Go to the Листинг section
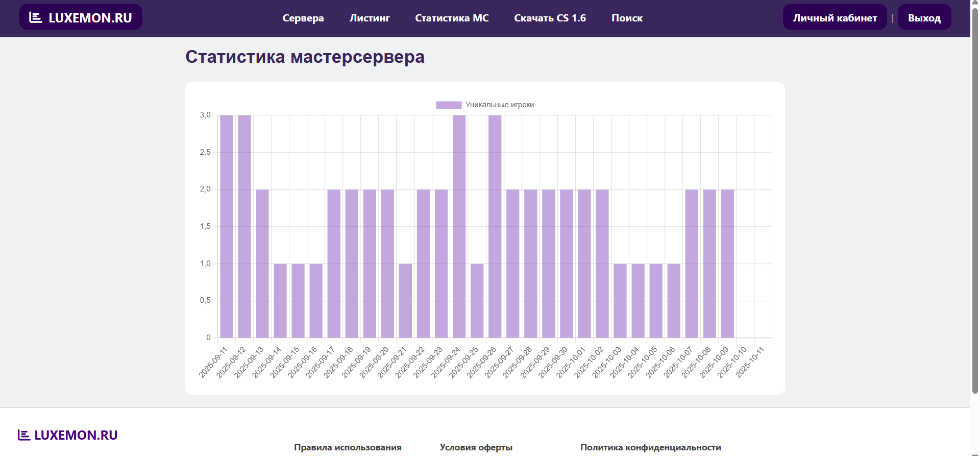Screen dimensions: 980x456 click(x=369, y=18)
